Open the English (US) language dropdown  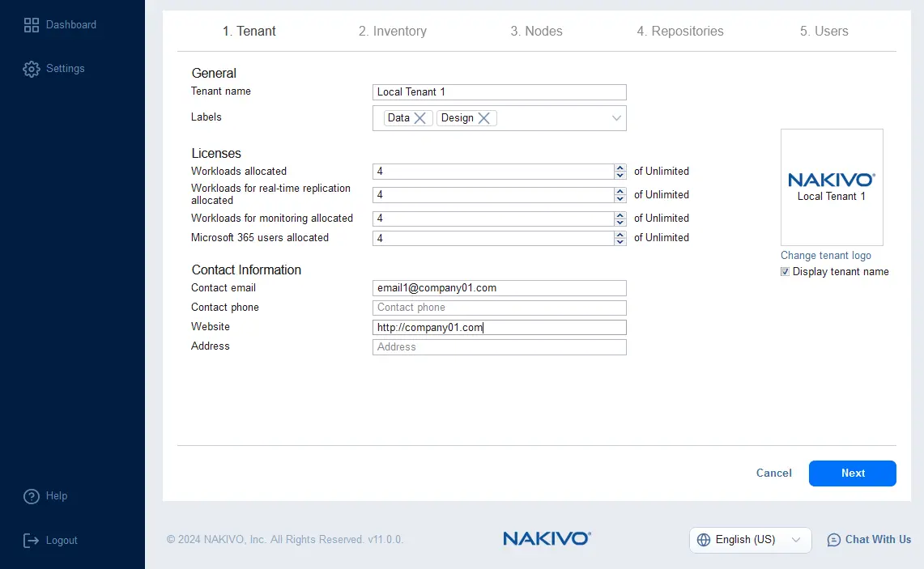[750, 540]
